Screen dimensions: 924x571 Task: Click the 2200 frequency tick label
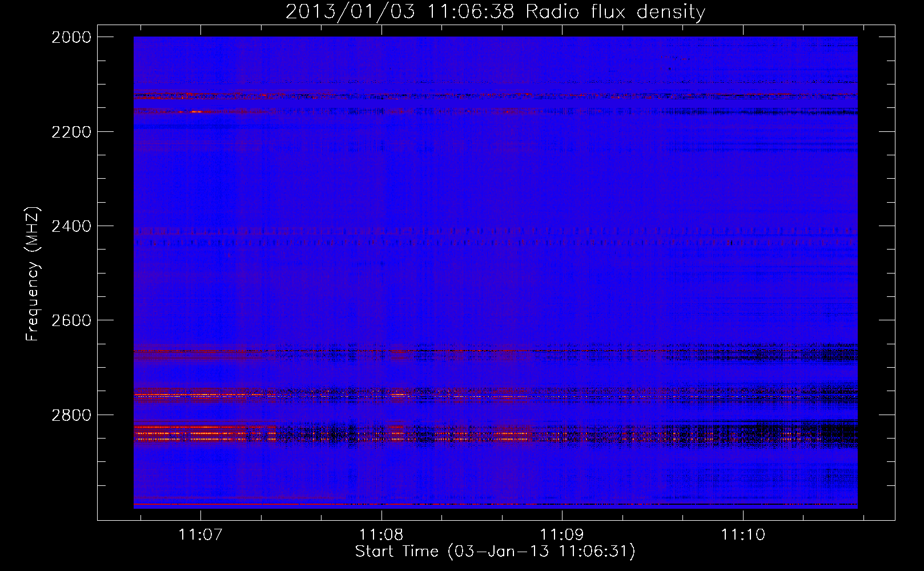tap(71, 132)
